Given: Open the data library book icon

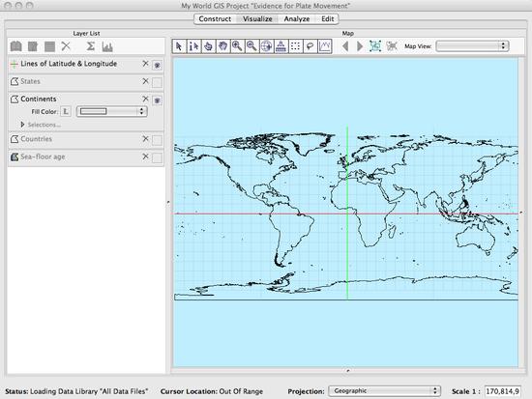Looking at the screenshot, I should pos(15,46).
